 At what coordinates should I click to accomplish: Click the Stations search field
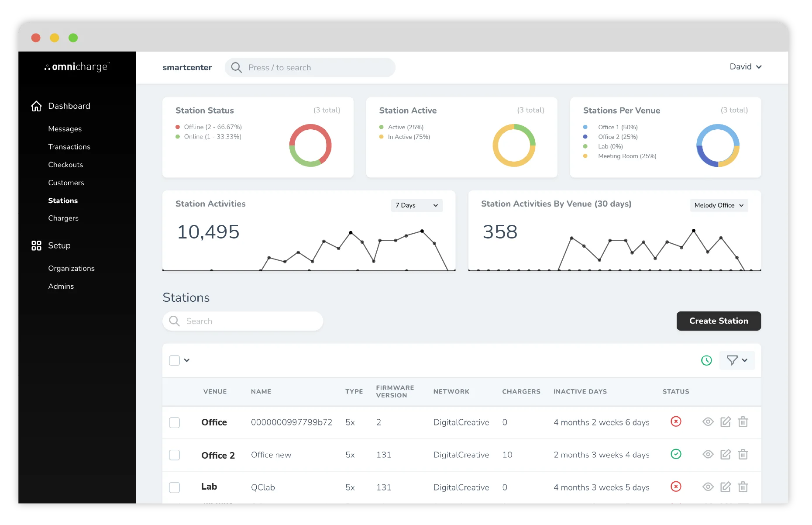pos(243,321)
